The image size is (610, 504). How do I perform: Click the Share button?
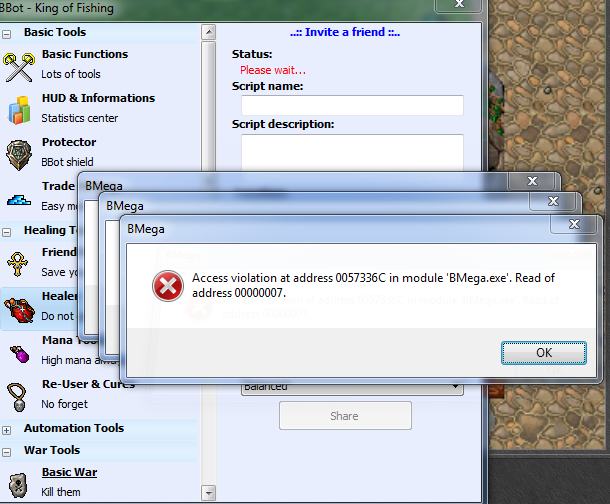[x=345, y=416]
